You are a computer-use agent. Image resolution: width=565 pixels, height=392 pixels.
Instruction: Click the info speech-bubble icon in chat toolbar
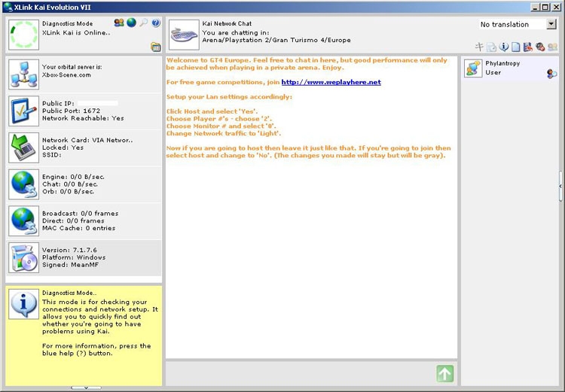tap(504, 47)
